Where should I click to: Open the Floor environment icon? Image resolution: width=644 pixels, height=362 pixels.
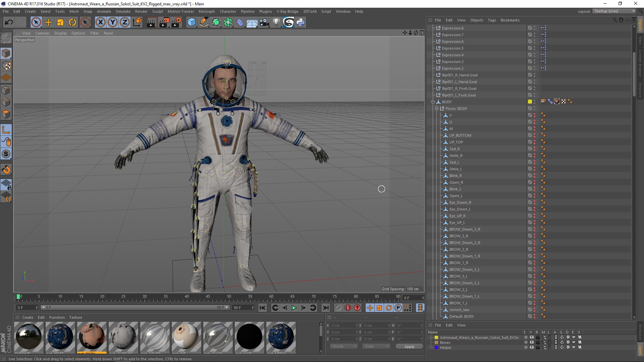[x=252, y=22]
